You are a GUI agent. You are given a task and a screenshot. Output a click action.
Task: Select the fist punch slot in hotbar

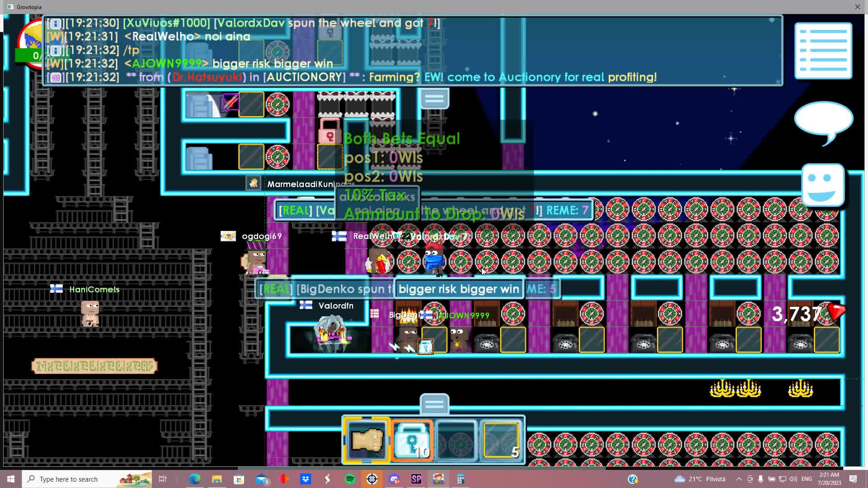[366, 439]
